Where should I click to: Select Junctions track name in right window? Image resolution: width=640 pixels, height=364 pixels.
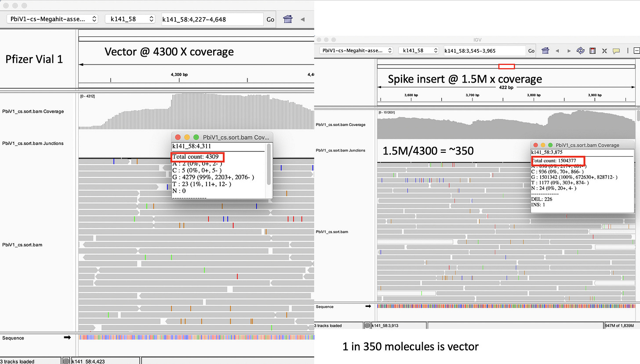point(340,150)
